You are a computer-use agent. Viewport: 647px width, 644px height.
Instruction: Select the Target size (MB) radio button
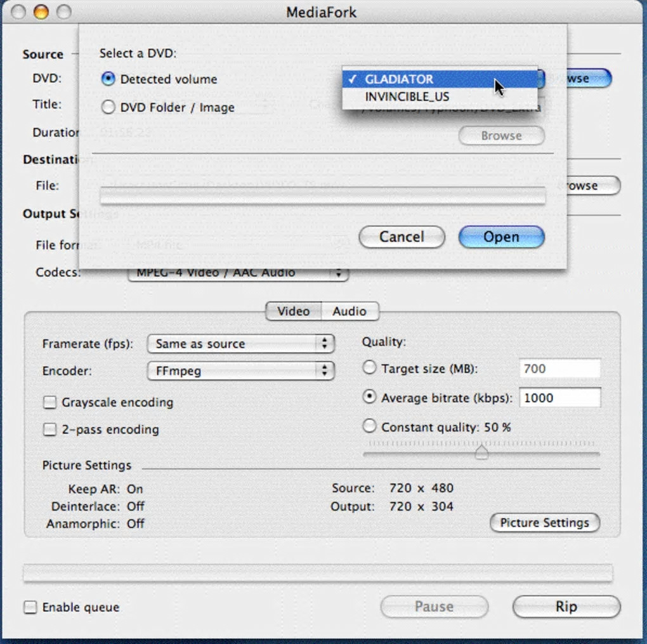(x=369, y=367)
